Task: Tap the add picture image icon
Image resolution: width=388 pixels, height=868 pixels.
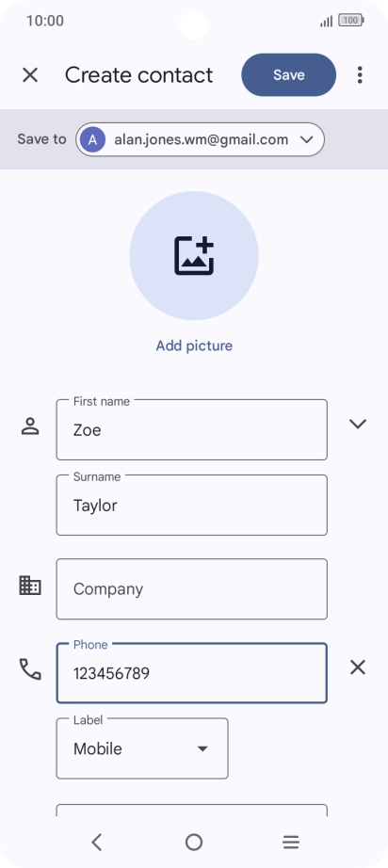Action: [x=194, y=256]
